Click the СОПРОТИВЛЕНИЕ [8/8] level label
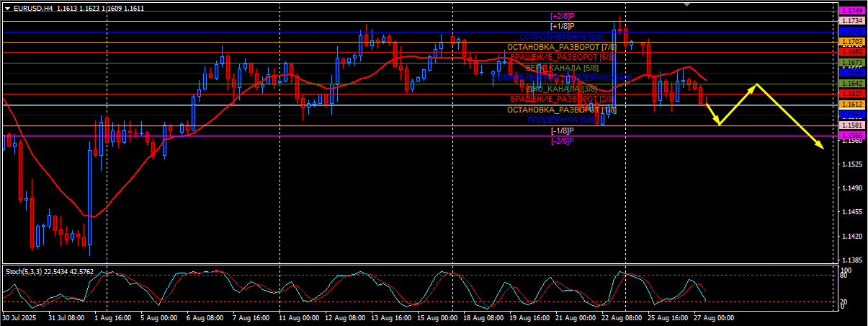The height and width of the screenshot is (326, 868). coord(562,37)
